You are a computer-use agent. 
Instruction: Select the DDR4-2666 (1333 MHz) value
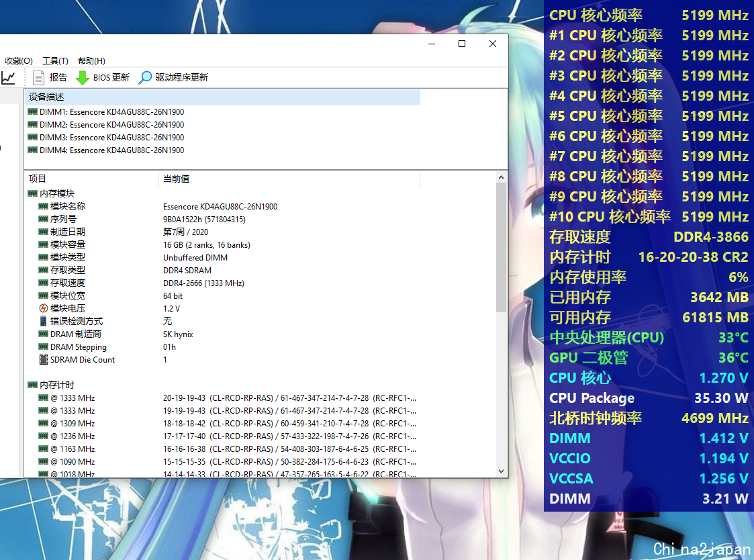[x=203, y=283]
